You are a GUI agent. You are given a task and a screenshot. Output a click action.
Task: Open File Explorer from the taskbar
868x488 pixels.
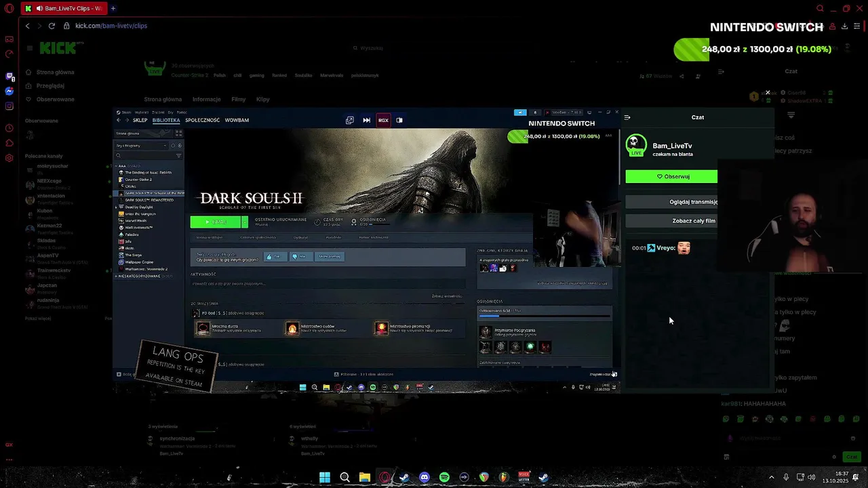click(x=365, y=477)
